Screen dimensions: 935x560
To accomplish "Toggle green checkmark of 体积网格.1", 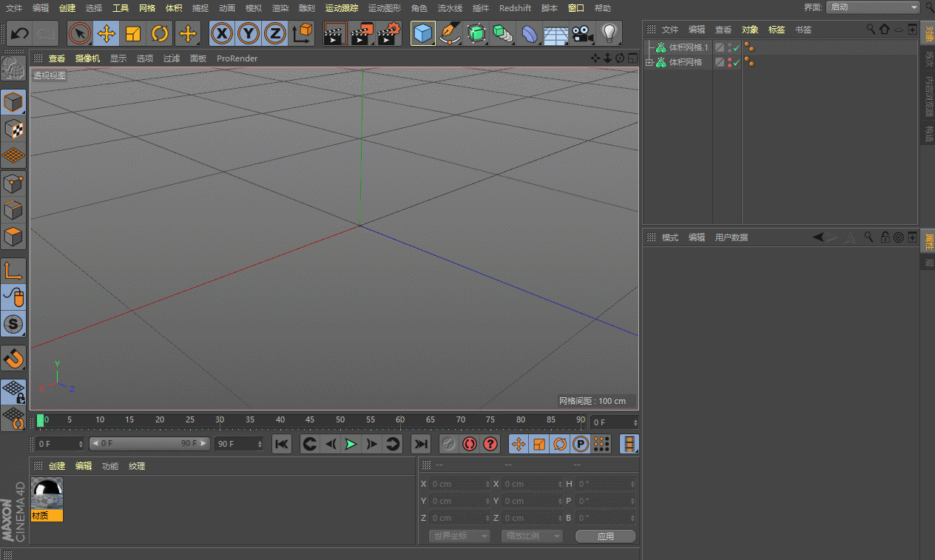I will [x=737, y=47].
